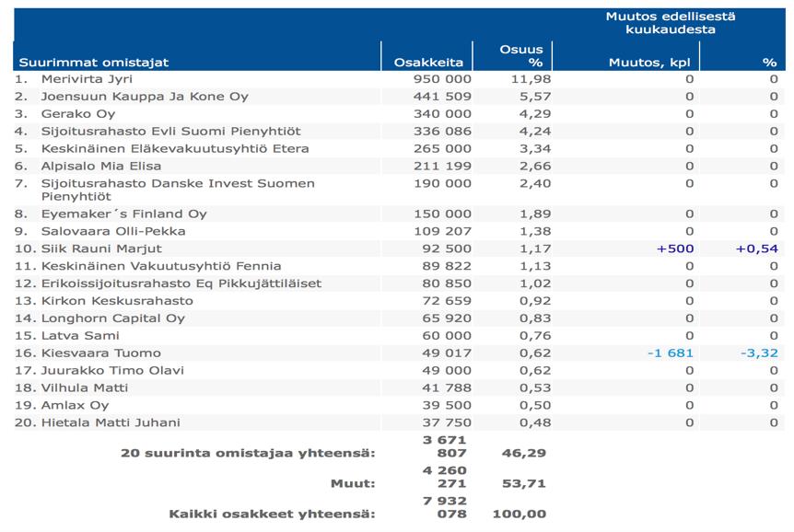Click 'Keskinäinen Eläkevakuutusyhtiö Etera'

pyautogui.click(x=175, y=148)
